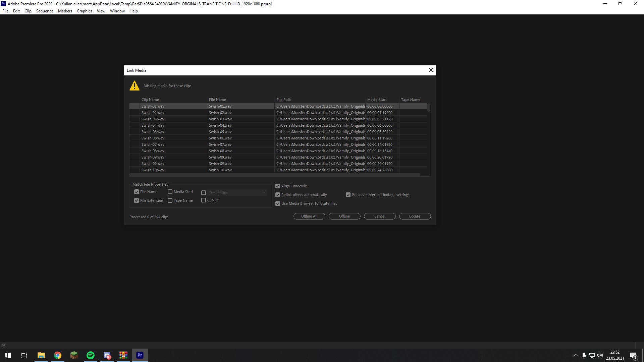The width and height of the screenshot is (644, 362).
Task: Open Minecraft icon in taskbar
Action: (x=74, y=355)
